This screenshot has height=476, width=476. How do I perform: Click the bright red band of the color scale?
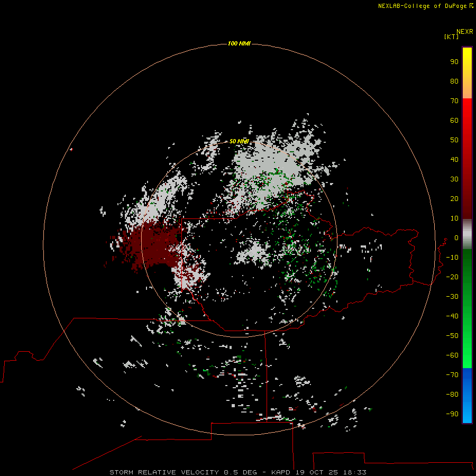(x=467, y=122)
